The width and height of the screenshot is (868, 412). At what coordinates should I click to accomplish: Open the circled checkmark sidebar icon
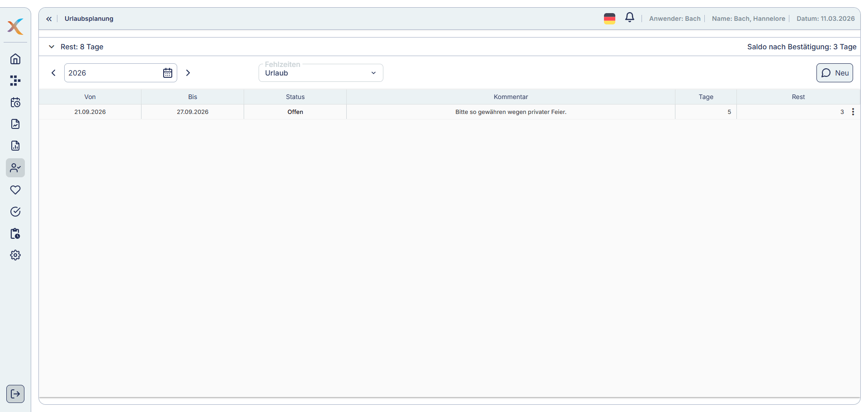pos(15,212)
